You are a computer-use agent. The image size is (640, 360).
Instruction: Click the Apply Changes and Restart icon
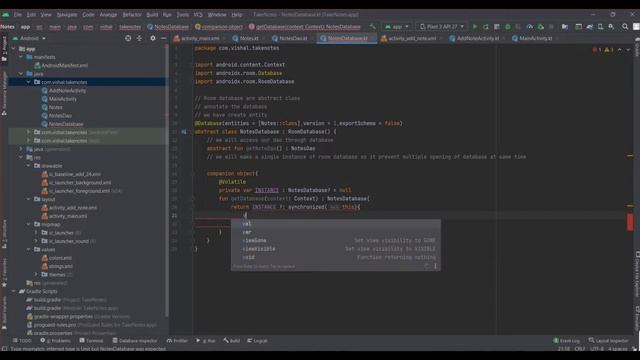(486, 27)
